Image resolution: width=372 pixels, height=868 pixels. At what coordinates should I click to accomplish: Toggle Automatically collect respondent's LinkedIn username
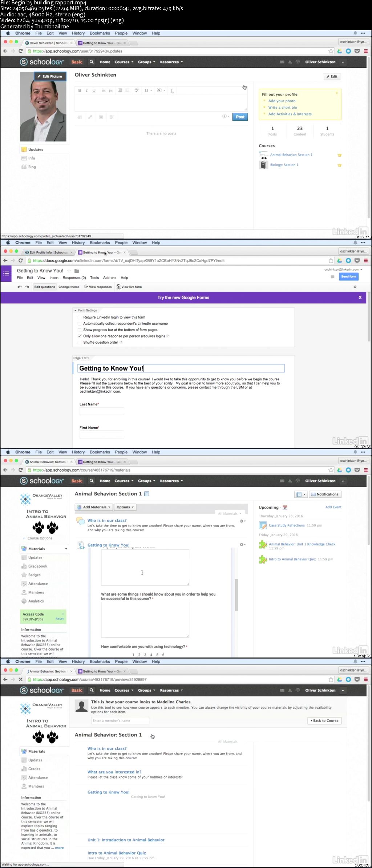click(80, 324)
